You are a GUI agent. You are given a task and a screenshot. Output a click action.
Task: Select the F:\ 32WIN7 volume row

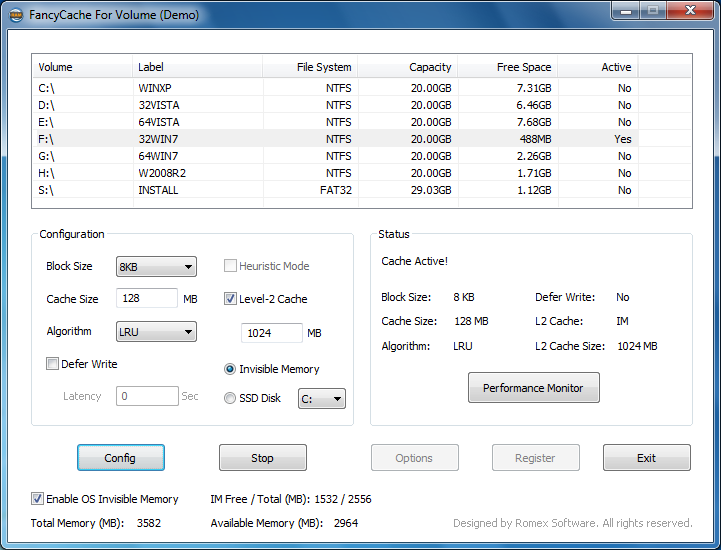(x=200, y=139)
